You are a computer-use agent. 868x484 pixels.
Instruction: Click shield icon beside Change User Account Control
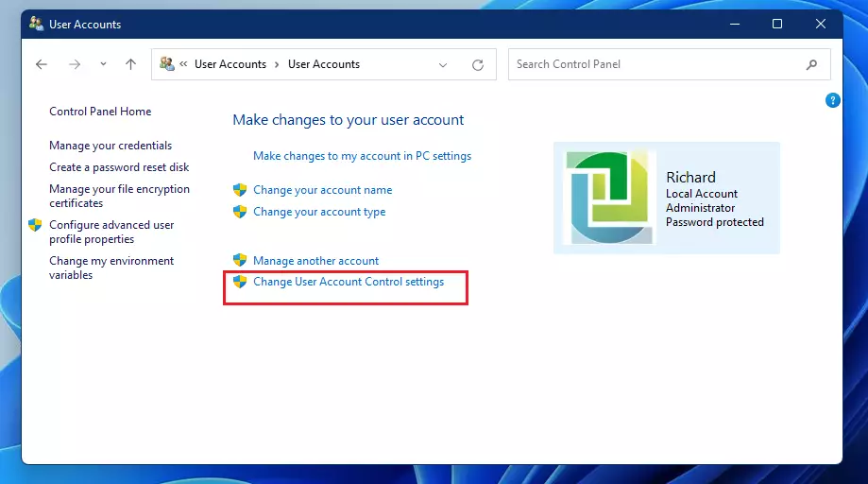pyautogui.click(x=240, y=282)
